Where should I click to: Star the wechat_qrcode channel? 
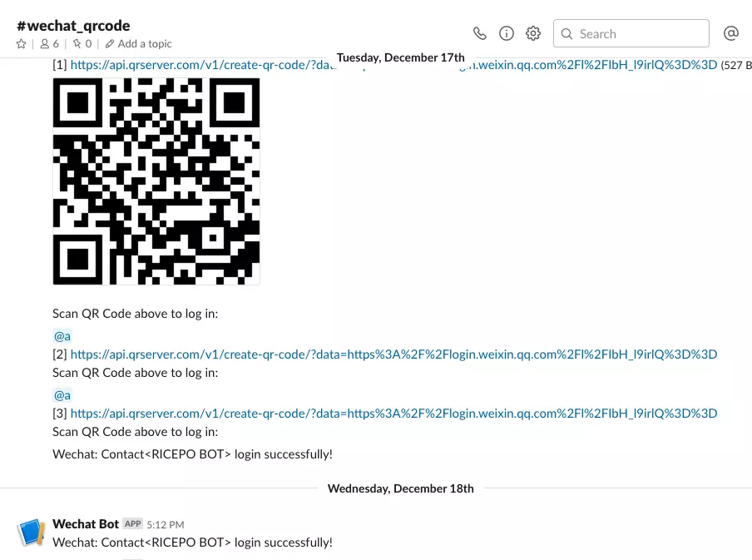tap(21, 43)
